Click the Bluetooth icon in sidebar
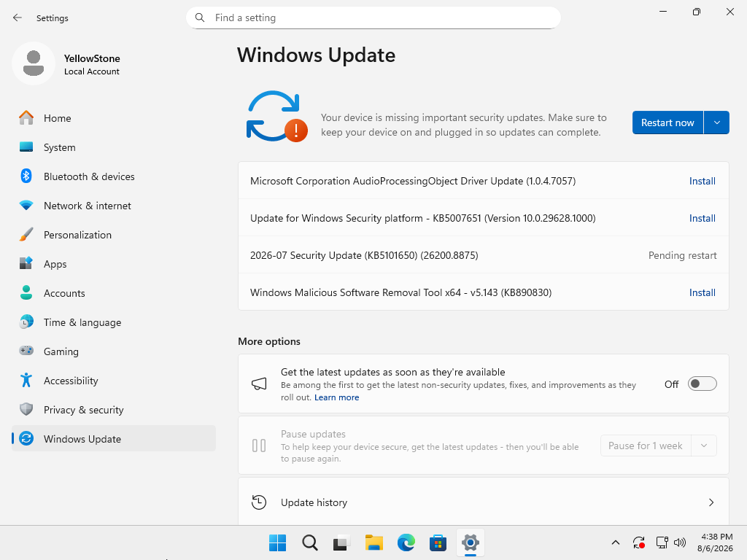747x560 pixels. pos(26,176)
